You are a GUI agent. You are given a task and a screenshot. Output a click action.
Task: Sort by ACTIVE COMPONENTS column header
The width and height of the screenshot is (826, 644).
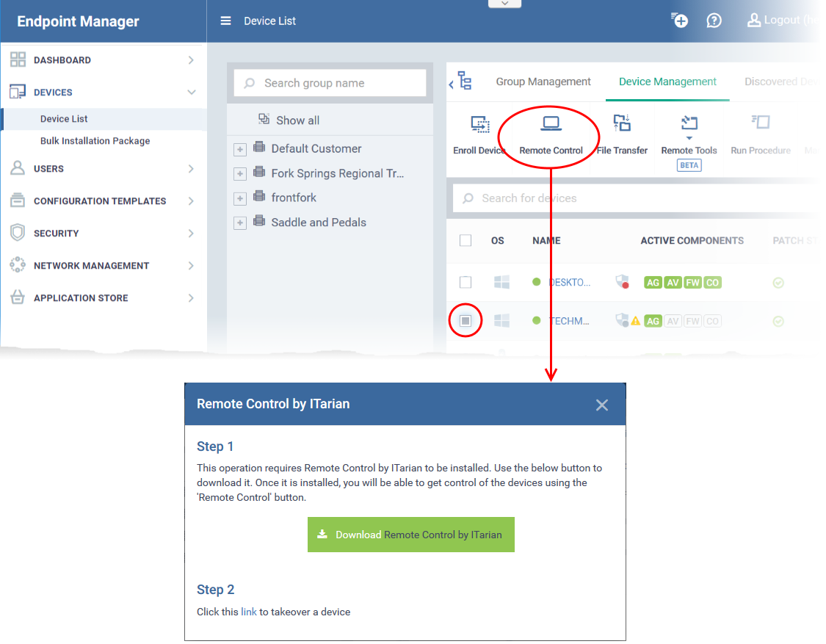(692, 241)
